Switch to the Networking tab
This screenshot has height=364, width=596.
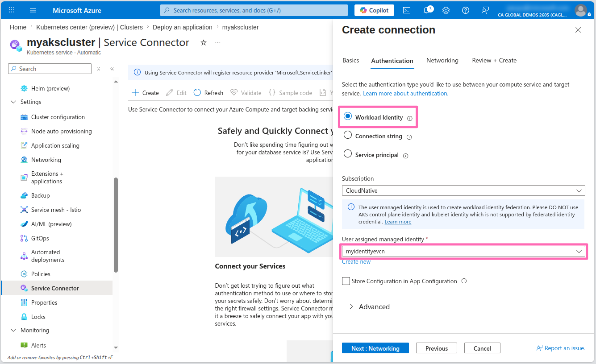(442, 60)
